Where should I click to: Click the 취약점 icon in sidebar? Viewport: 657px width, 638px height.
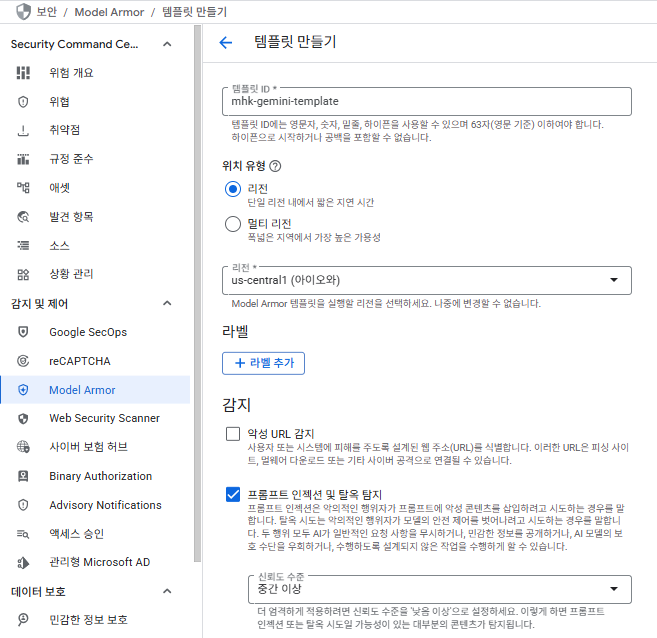23,130
